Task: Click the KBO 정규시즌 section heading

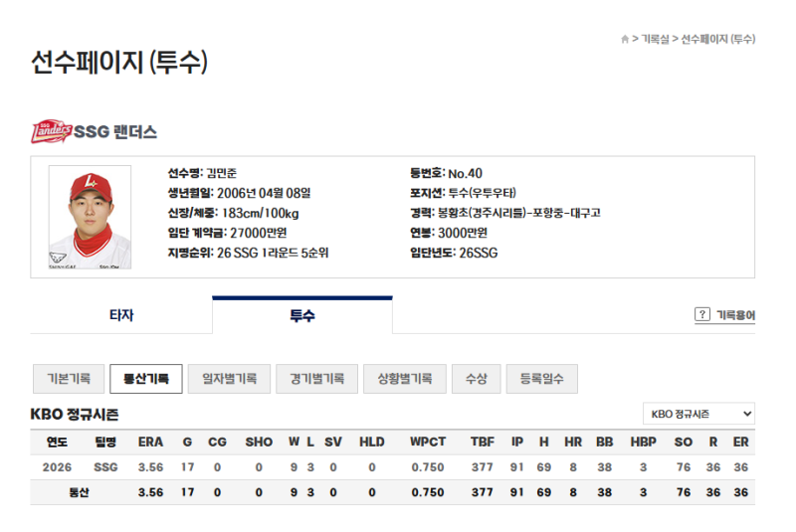Action: pyautogui.click(x=75, y=415)
